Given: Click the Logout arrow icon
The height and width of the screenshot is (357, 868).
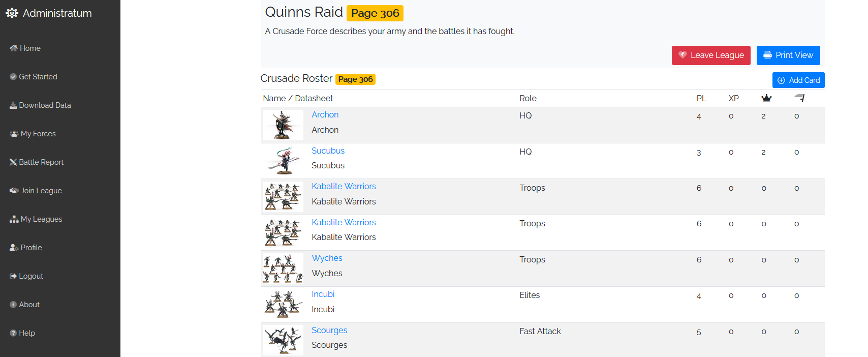Looking at the screenshot, I should point(13,276).
